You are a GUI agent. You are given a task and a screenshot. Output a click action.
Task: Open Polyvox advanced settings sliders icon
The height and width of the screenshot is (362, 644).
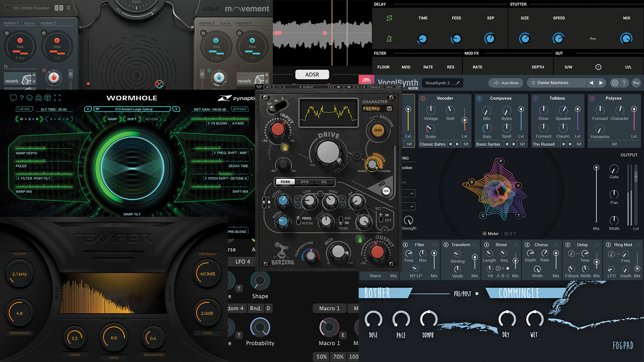(x=614, y=144)
